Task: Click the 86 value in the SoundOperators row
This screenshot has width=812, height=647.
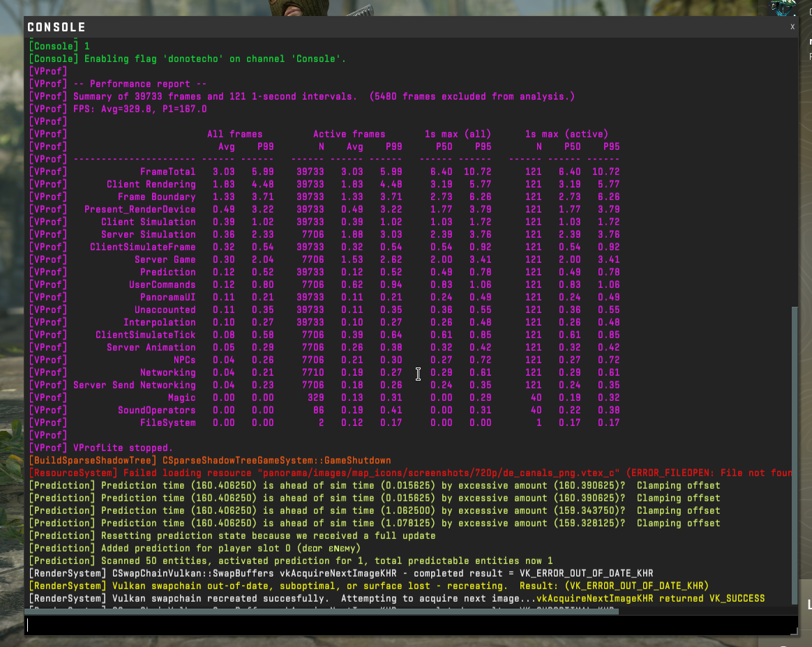Action: click(x=319, y=411)
